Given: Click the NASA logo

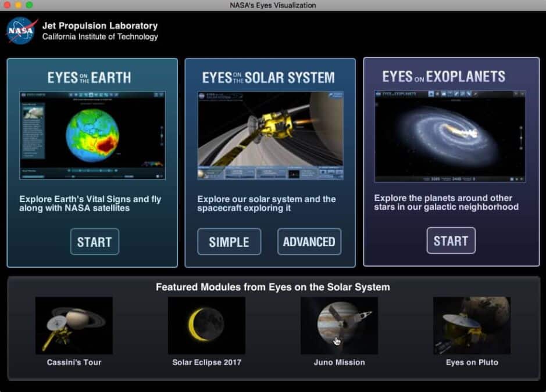Looking at the screenshot, I should (22, 31).
